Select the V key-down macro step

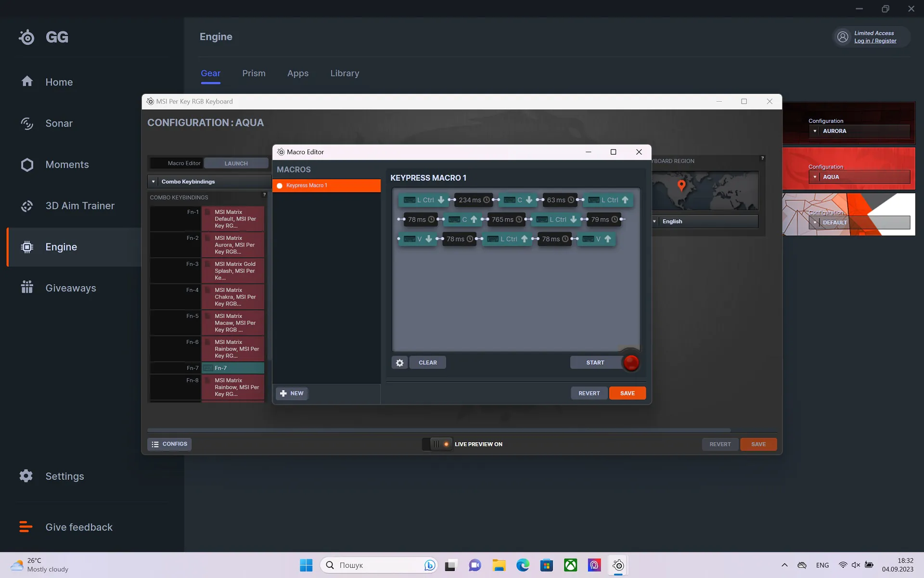[x=418, y=239]
